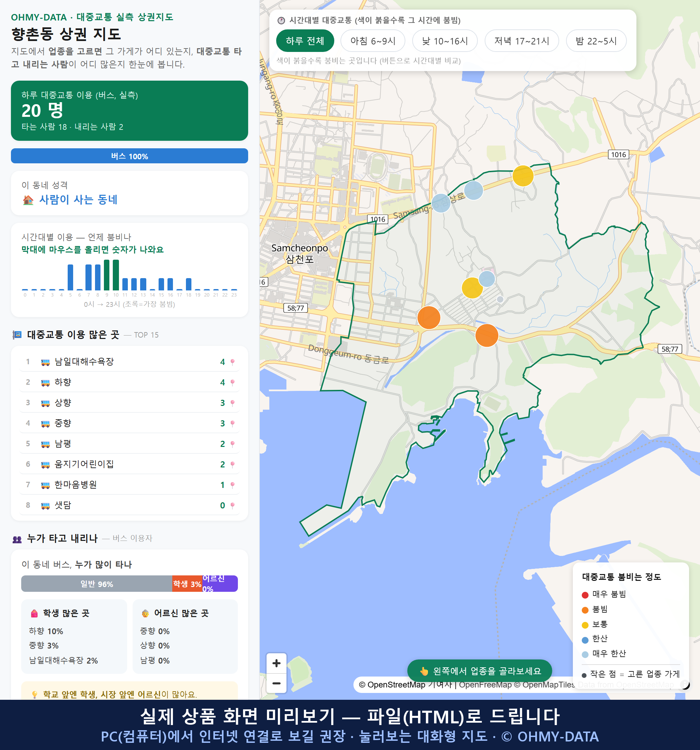Click the pin icon for 남일대해수욕장

[x=232, y=362]
